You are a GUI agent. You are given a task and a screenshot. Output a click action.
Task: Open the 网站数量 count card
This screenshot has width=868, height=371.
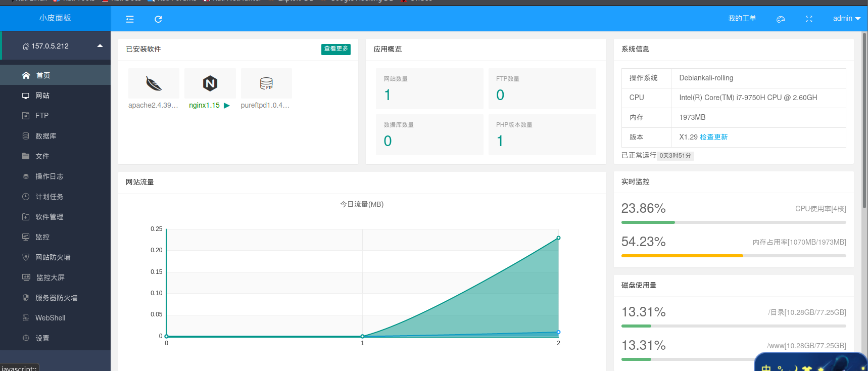tap(429, 88)
